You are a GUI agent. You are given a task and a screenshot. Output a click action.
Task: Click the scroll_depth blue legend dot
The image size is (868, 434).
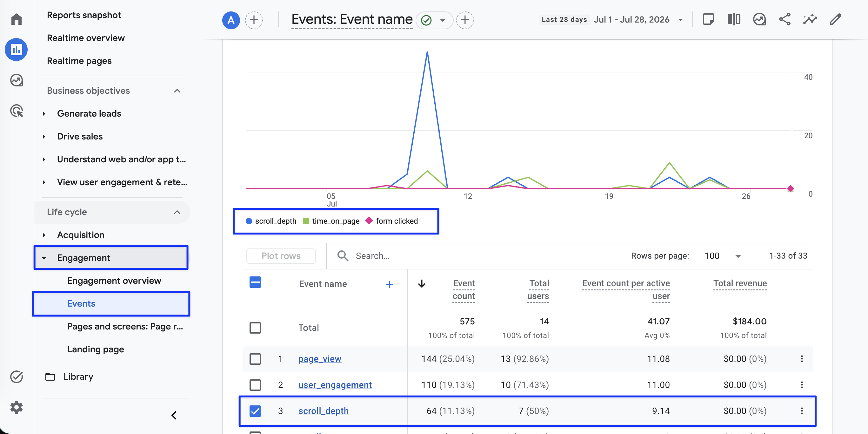(249, 221)
